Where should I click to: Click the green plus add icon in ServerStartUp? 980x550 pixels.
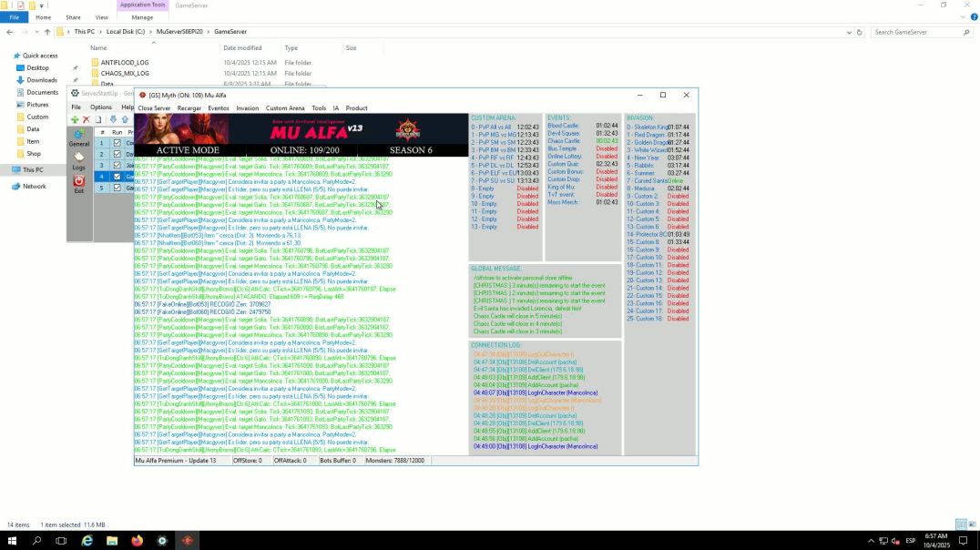75,119
